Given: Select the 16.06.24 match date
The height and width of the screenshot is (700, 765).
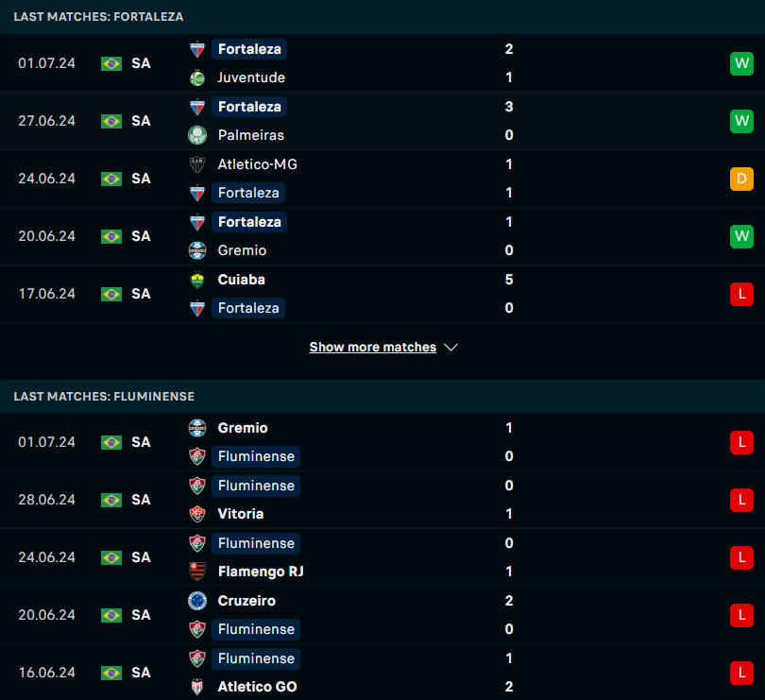Looking at the screenshot, I should coord(47,673).
